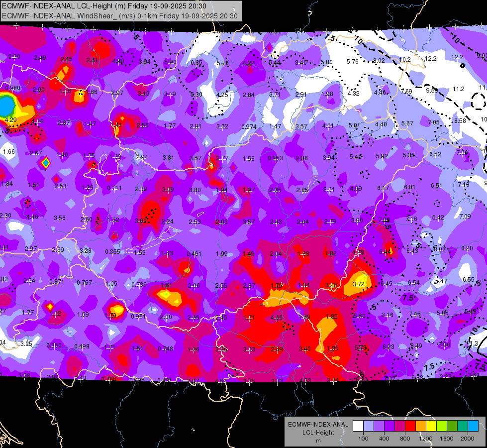The image size is (487, 448).
Task: Click the wind shear value 7.69
Action: point(406,91)
